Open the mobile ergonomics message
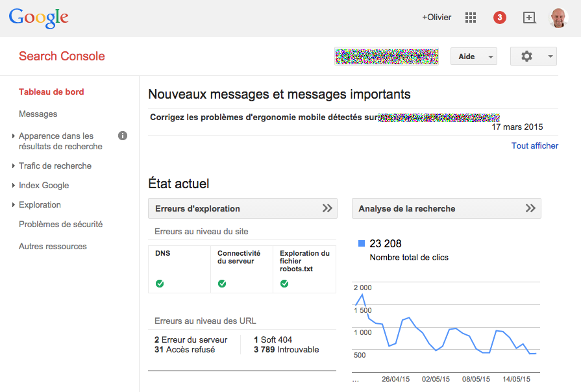The image size is (581, 392). pyautogui.click(x=325, y=117)
